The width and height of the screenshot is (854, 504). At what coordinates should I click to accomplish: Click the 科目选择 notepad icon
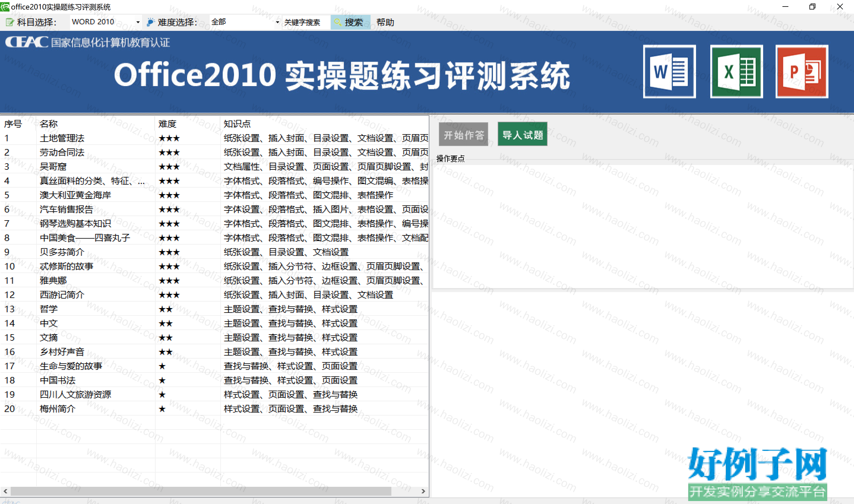[10, 22]
